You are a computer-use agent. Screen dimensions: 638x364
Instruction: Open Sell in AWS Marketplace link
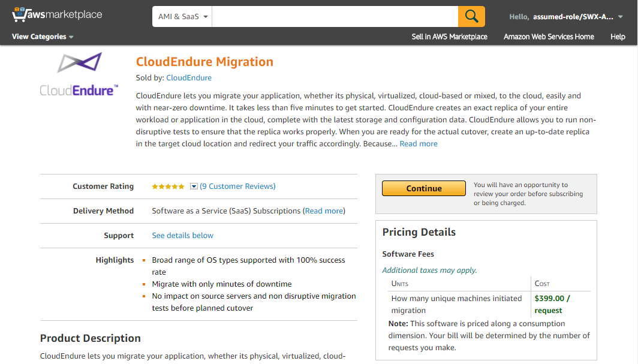449,37
